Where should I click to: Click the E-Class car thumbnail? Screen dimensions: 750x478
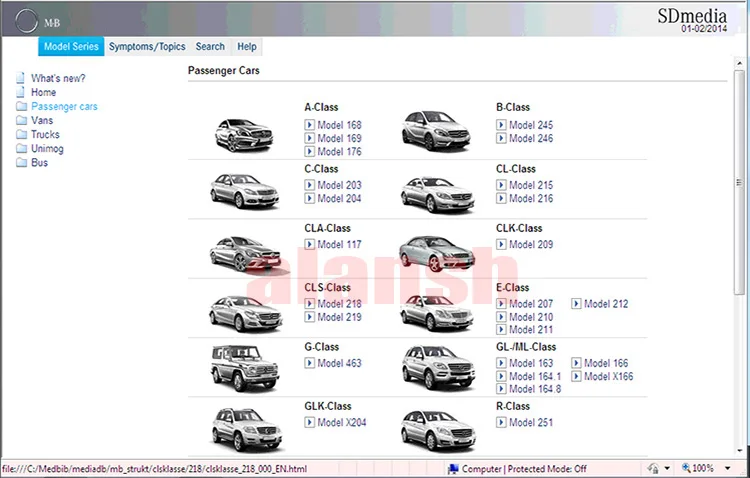coord(436,312)
